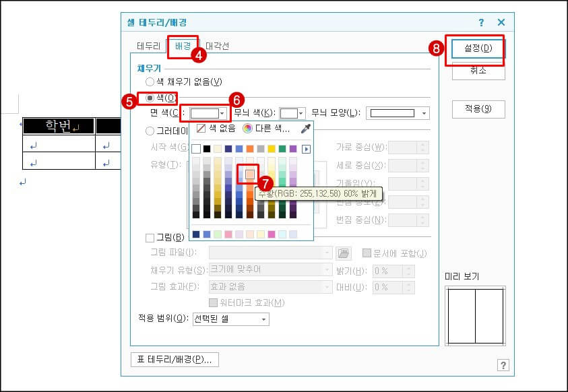Open the 면 색(C) face color dropdown
This screenshot has height=392, width=568.
click(223, 112)
